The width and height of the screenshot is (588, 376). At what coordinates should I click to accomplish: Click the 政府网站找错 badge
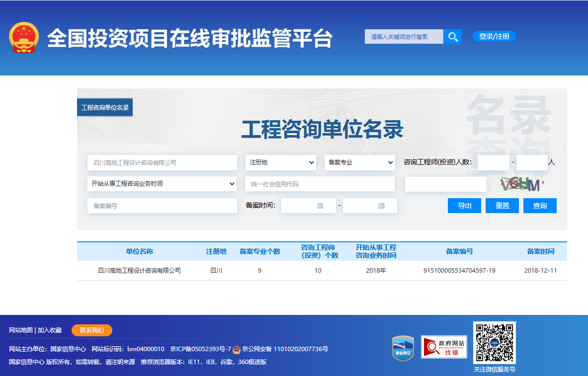444,347
